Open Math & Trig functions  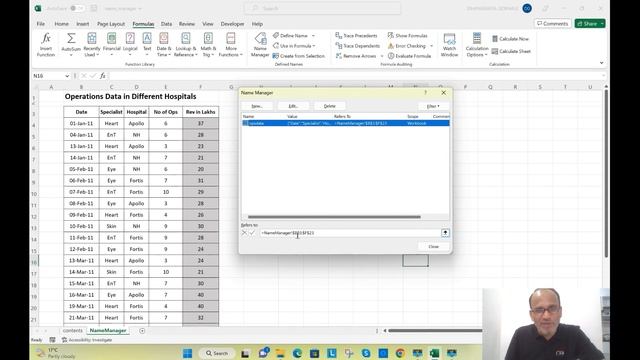[208, 45]
